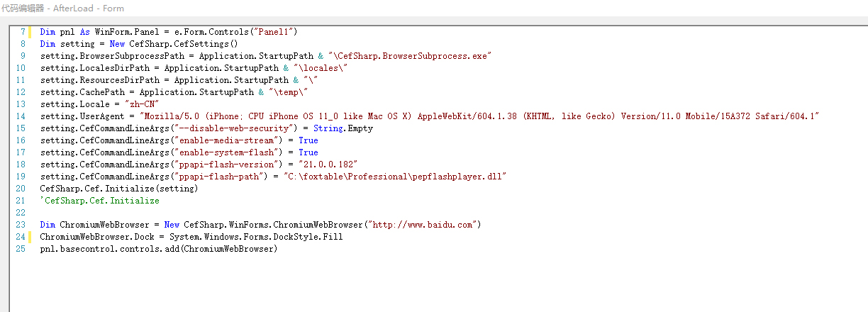Screen dimensions: 868x312
Task: Click line number 14 in the gutter
Action: coord(21,116)
